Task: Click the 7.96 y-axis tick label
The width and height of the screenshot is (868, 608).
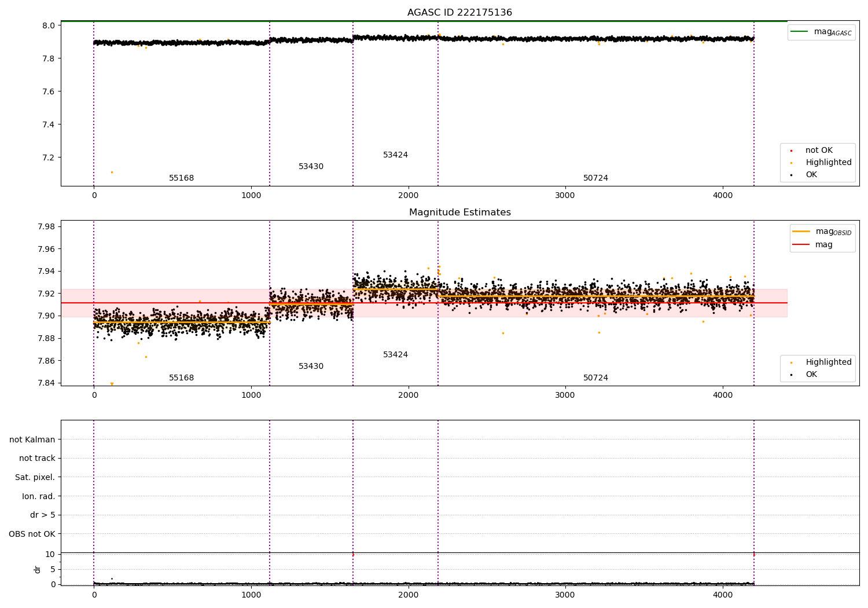Action: tap(47, 249)
